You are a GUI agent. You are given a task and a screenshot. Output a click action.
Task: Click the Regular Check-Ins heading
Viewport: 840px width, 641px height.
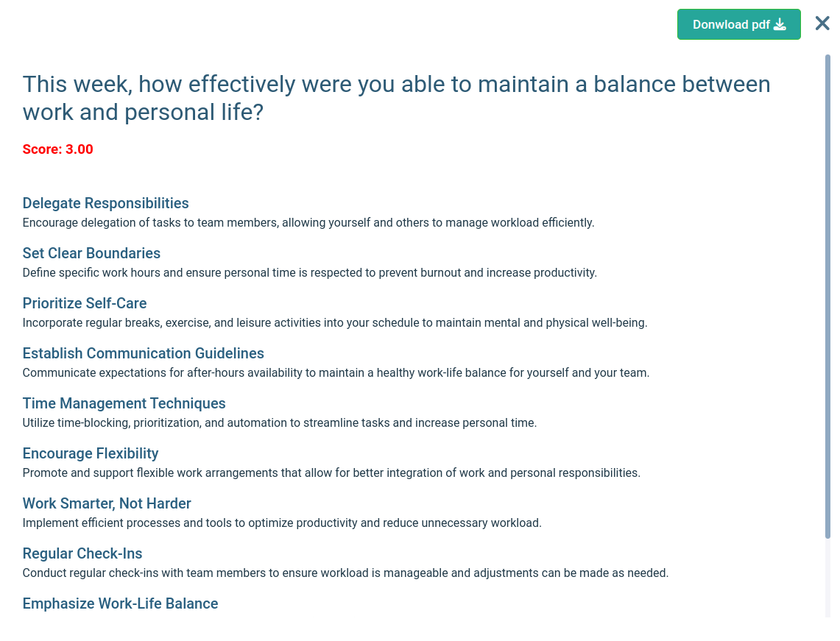pos(82,553)
